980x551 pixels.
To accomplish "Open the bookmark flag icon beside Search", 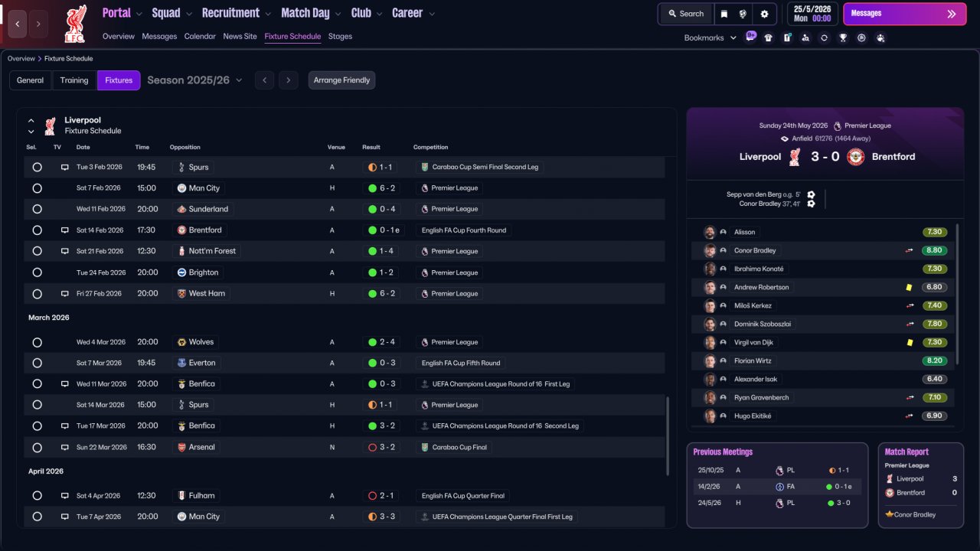I will pos(724,14).
